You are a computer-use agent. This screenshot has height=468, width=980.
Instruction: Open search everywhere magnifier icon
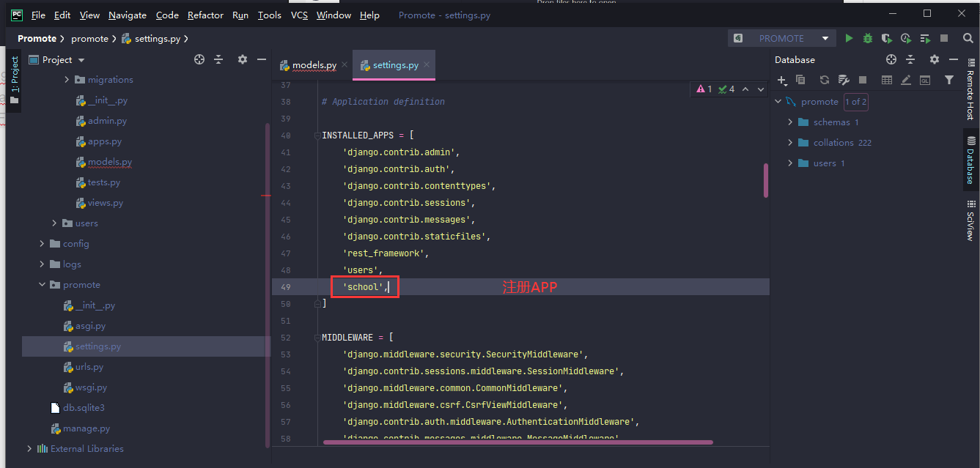point(967,38)
